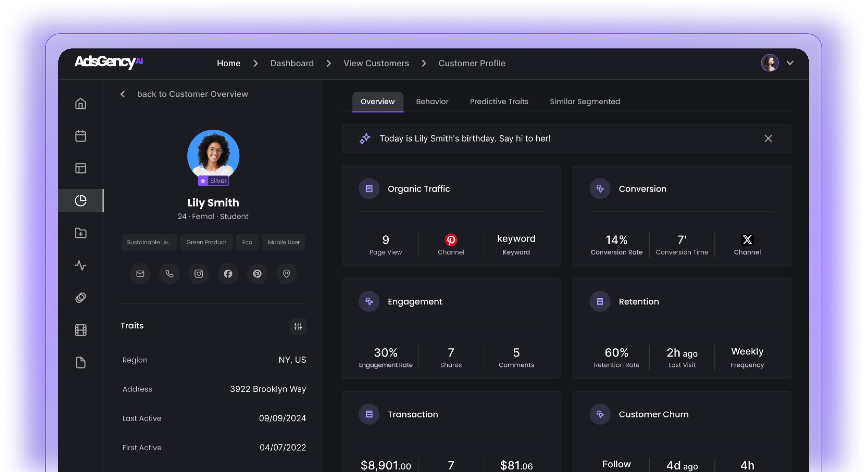Viewport: 868px width, 472px height.
Task: Click Lily's Instagram contact icon
Action: click(x=199, y=274)
